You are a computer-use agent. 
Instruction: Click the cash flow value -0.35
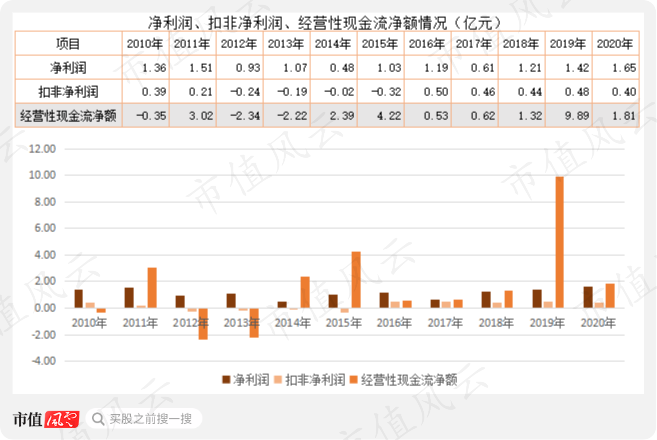pos(151,116)
